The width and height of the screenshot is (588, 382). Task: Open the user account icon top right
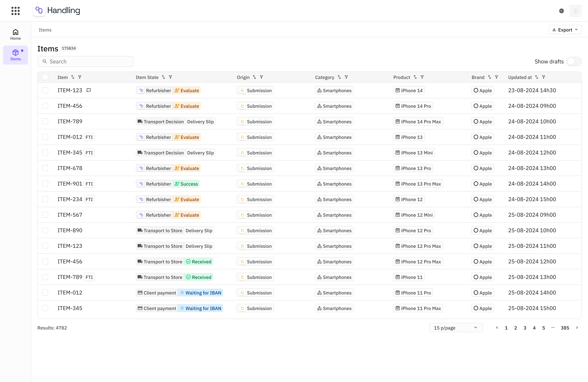click(576, 11)
